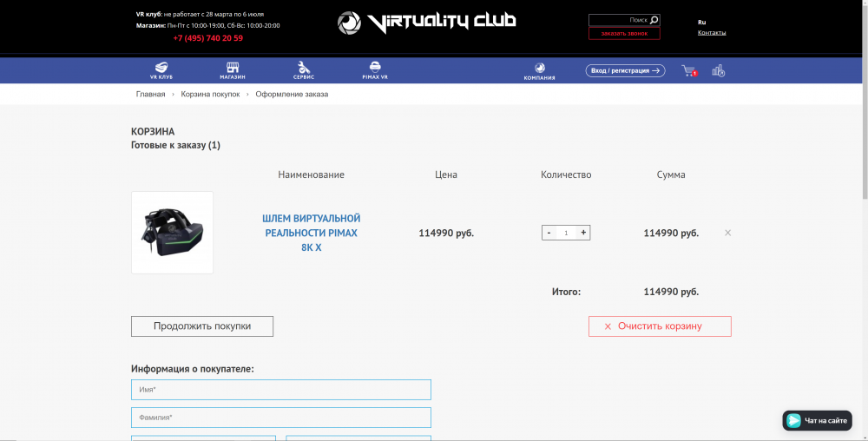Call the +7 (495) 740 20 59 number

[207, 38]
